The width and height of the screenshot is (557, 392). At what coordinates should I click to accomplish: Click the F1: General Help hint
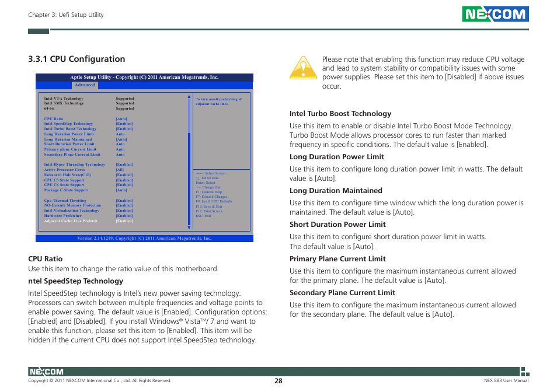[209, 192]
